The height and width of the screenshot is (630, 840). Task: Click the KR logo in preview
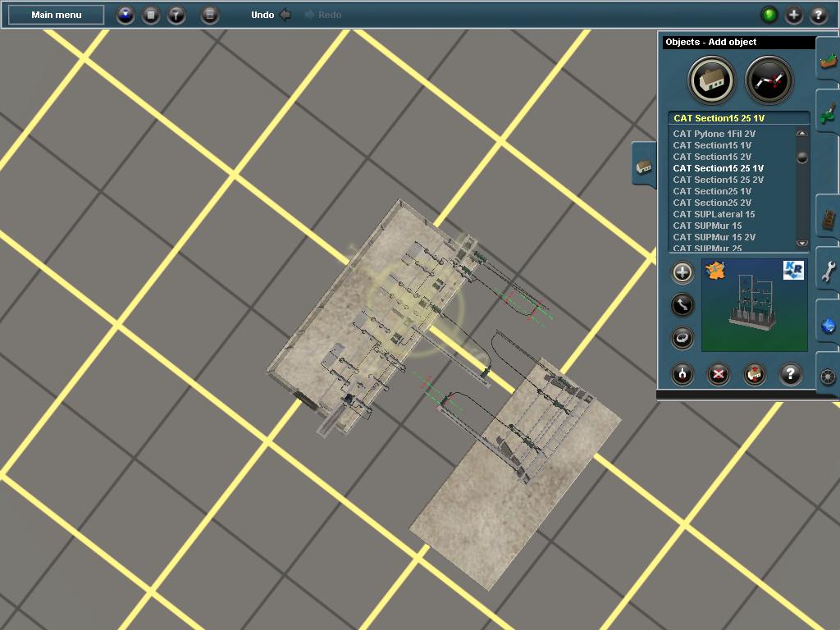(793, 270)
